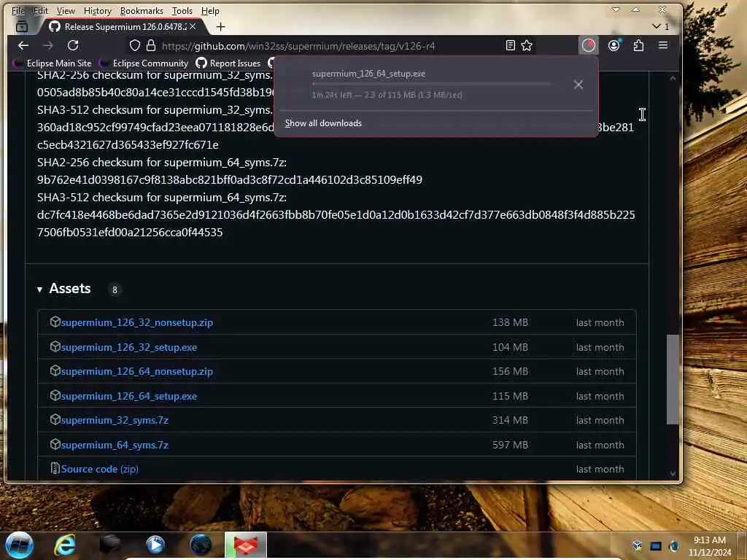Click zip file icon beside Source code
The image size is (747, 560).
pyautogui.click(x=55, y=469)
